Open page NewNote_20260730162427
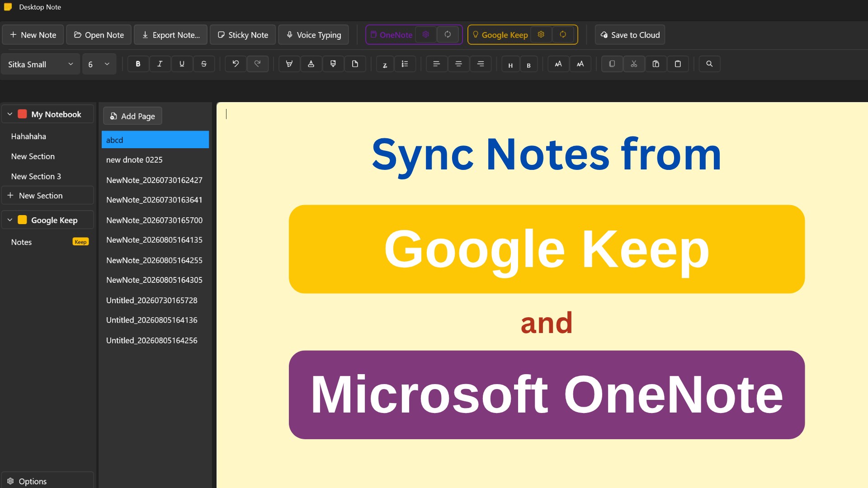 click(155, 180)
